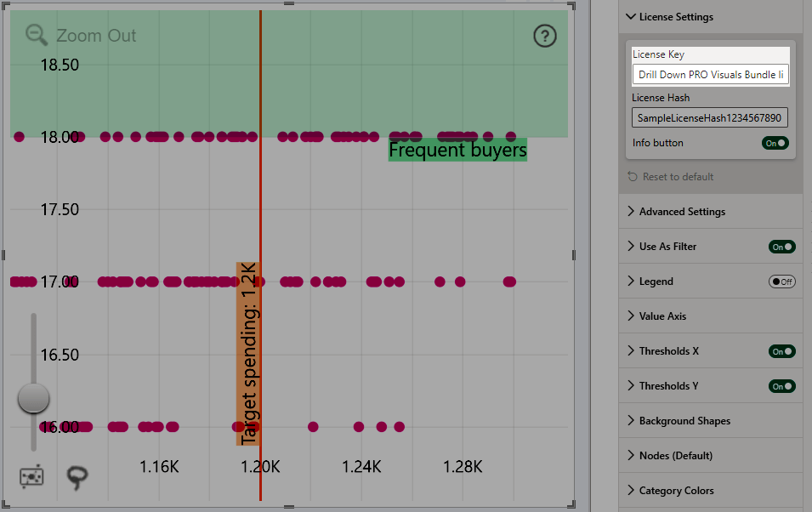The width and height of the screenshot is (812, 512).
Task: Click the License Key input field
Action: point(710,75)
